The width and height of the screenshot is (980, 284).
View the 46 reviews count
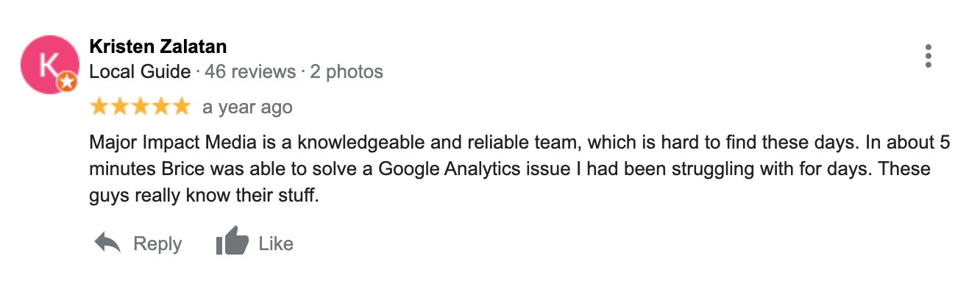point(249,72)
